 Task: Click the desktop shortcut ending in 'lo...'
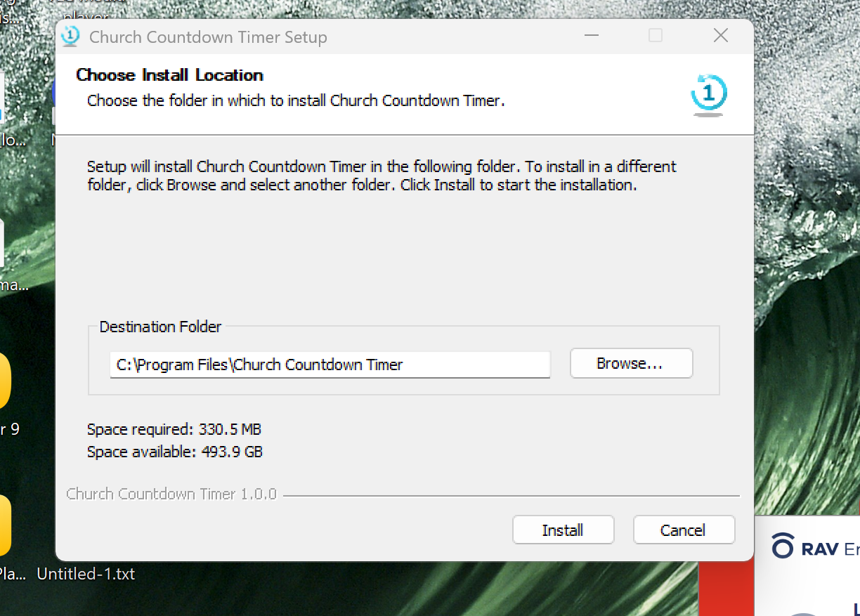(x=6, y=139)
